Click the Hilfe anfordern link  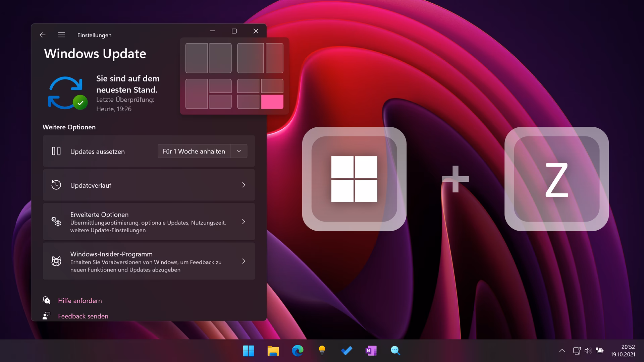(80, 300)
